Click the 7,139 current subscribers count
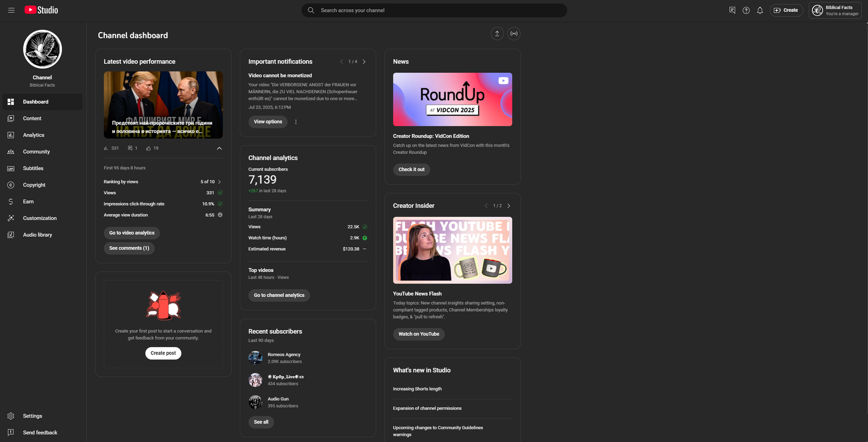868x442 pixels. coord(263,180)
